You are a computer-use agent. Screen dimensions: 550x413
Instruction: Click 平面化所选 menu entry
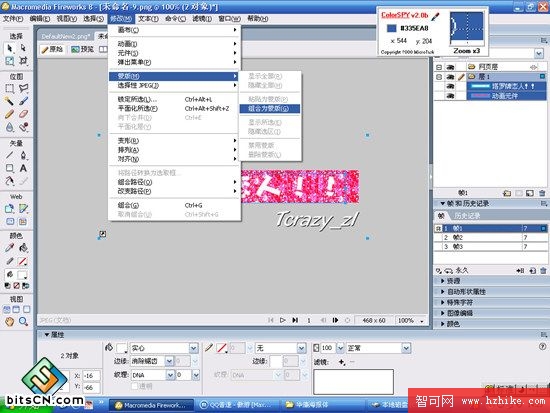point(138,108)
